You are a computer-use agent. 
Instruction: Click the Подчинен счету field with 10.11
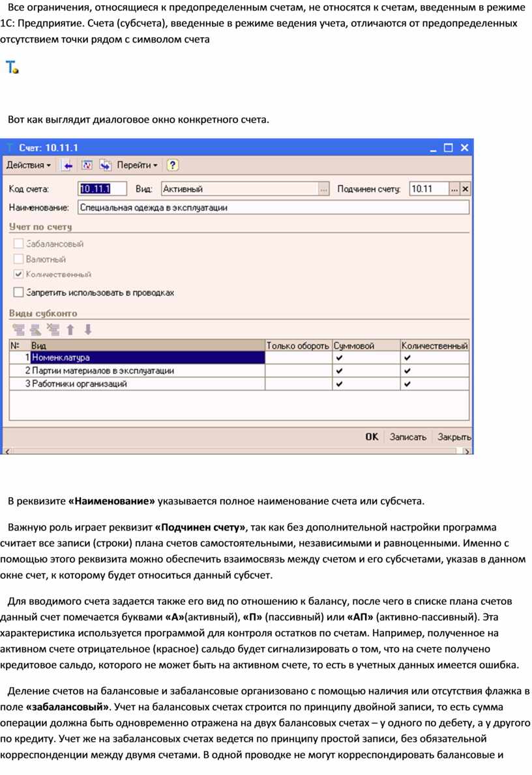pyautogui.click(x=429, y=189)
